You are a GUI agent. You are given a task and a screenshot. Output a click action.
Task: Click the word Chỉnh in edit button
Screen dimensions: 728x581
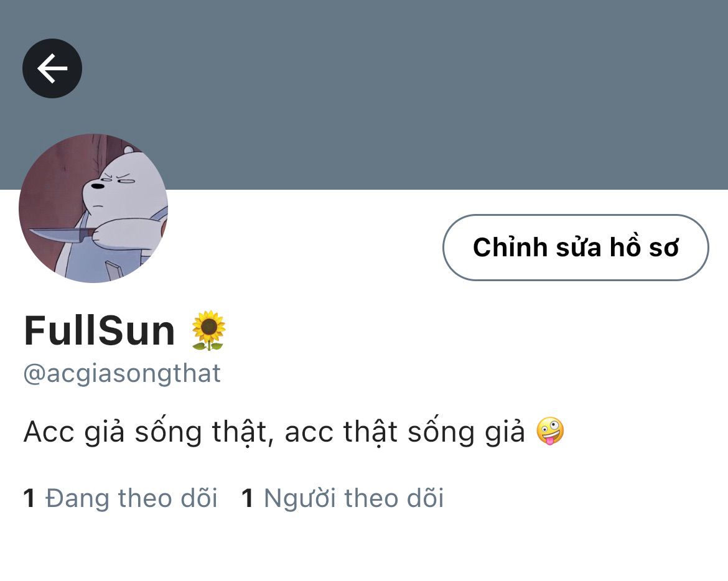coord(510,248)
